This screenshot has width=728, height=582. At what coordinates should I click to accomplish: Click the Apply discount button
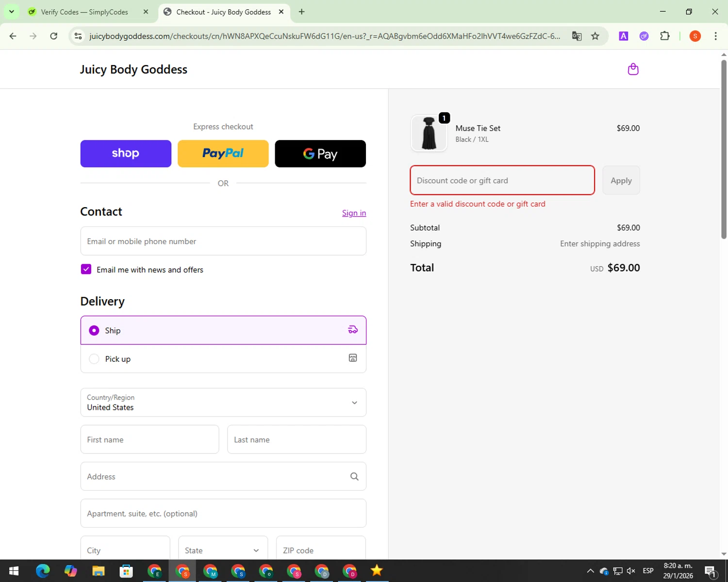point(621,180)
